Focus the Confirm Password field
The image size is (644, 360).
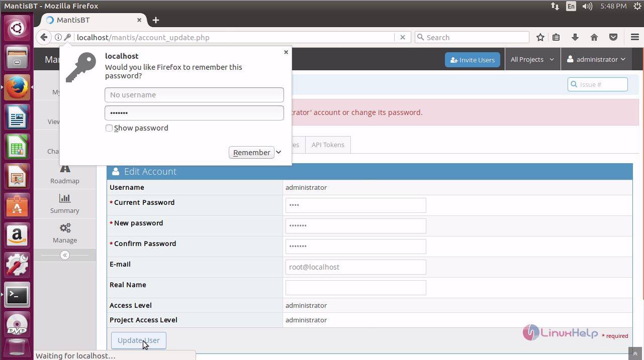click(x=355, y=246)
